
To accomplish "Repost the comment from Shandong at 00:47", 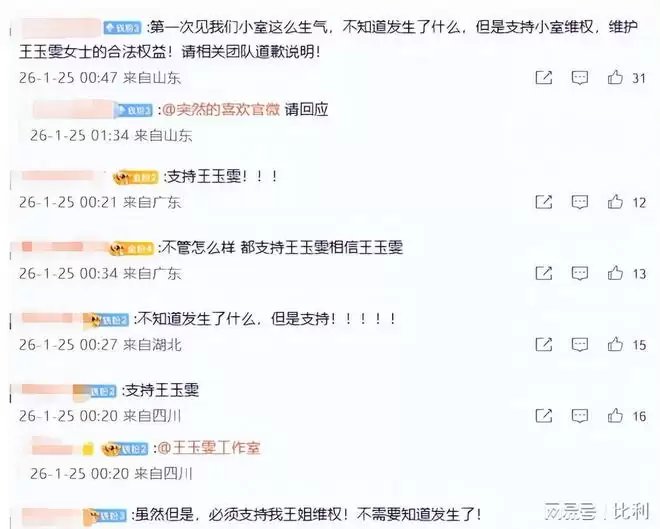I will click(543, 77).
